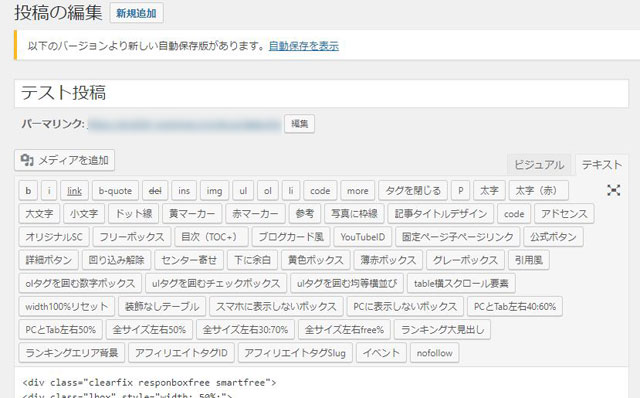Click the 詳細ボタン button
Viewport: 640px width, 398px height.
coord(49,260)
